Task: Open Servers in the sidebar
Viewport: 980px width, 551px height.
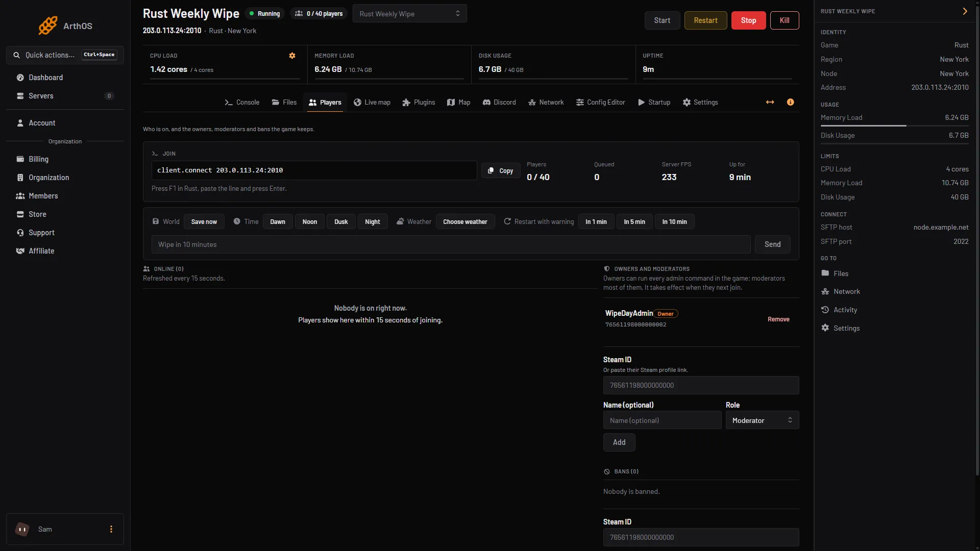Action: point(65,96)
